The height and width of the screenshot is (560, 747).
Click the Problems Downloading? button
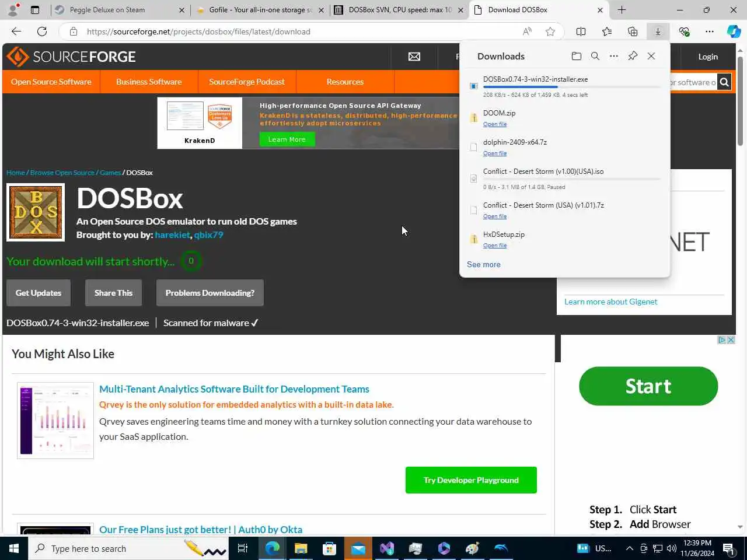210,293
